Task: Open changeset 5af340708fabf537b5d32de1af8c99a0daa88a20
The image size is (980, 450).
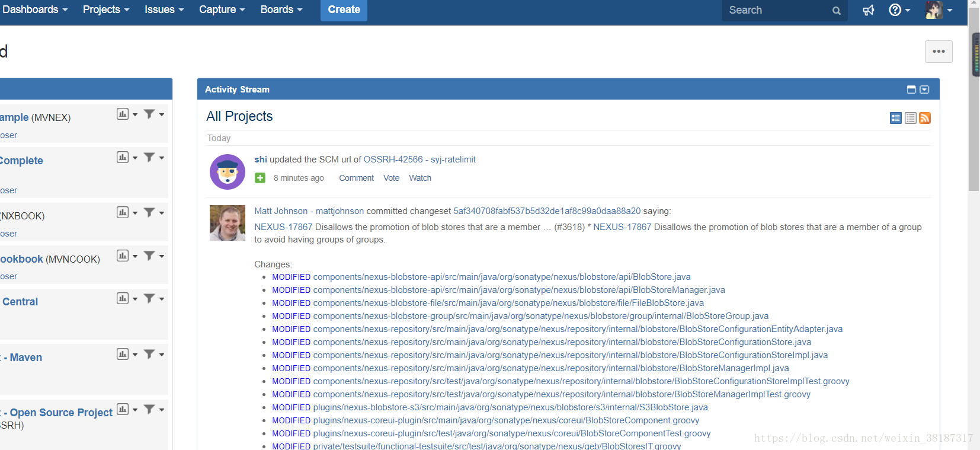Action: click(x=547, y=211)
